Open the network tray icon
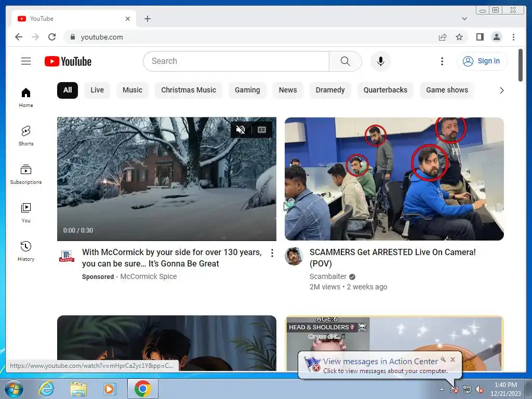 [x=467, y=390]
